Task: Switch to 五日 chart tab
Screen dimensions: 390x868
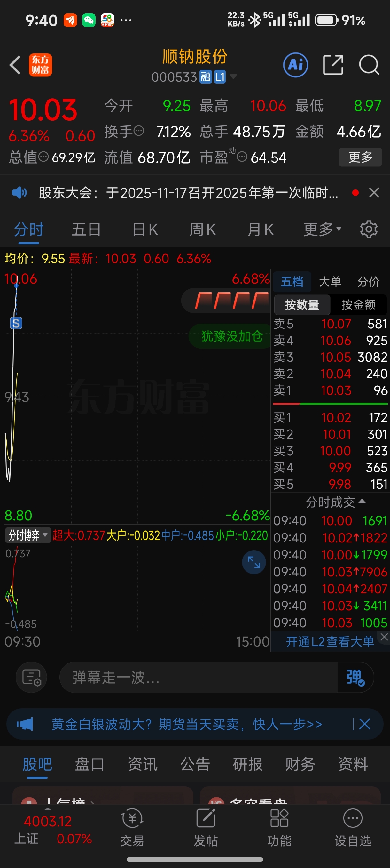Action: pyautogui.click(x=86, y=230)
